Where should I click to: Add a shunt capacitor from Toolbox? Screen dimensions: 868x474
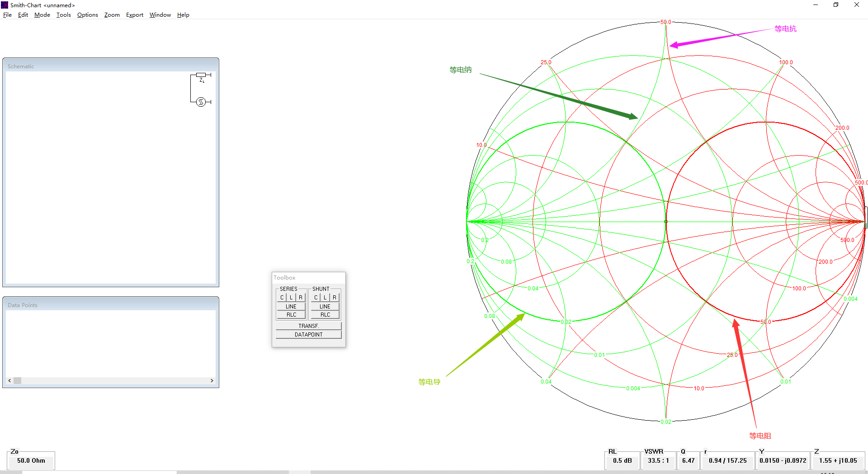[316, 298]
